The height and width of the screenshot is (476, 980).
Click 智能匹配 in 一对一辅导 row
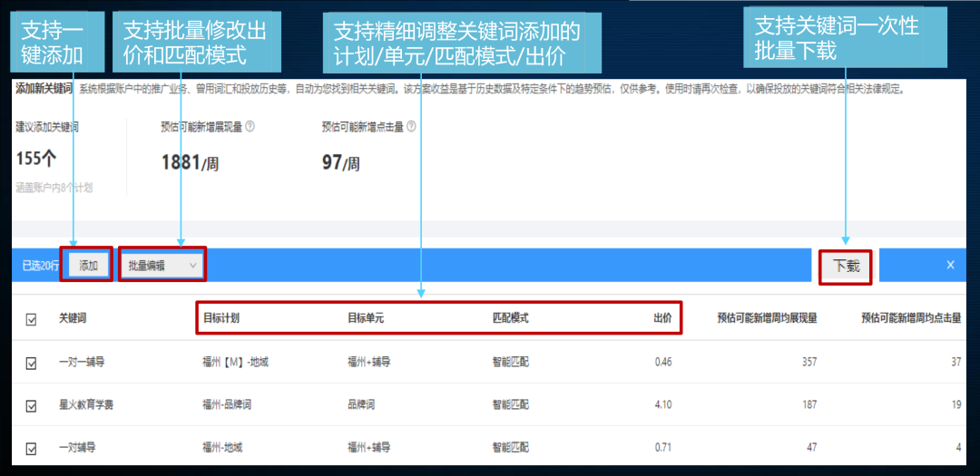click(x=511, y=363)
